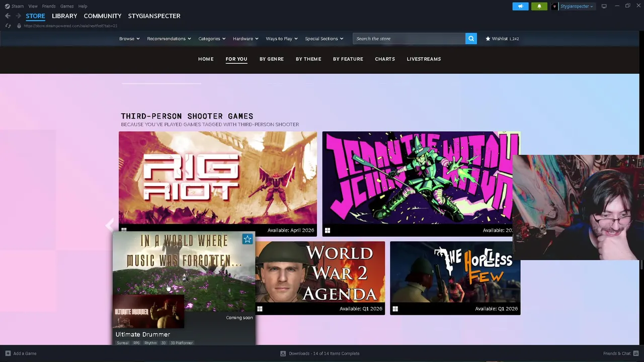This screenshot has height=362, width=644.
Task: Go to the LIBRARY tab
Action: [64, 16]
